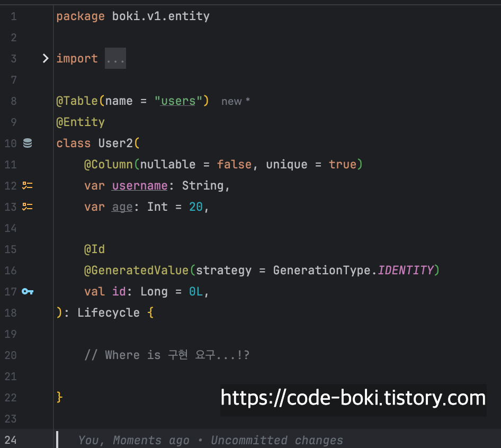The width and height of the screenshot is (501, 448).
Task: Click the primary key gutter icon at line 17
Action: point(28,291)
